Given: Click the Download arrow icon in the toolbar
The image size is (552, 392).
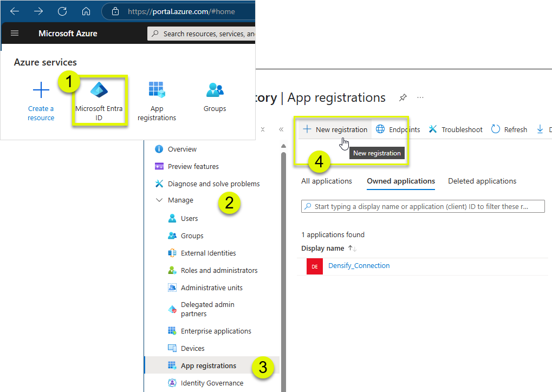Looking at the screenshot, I should (540, 129).
